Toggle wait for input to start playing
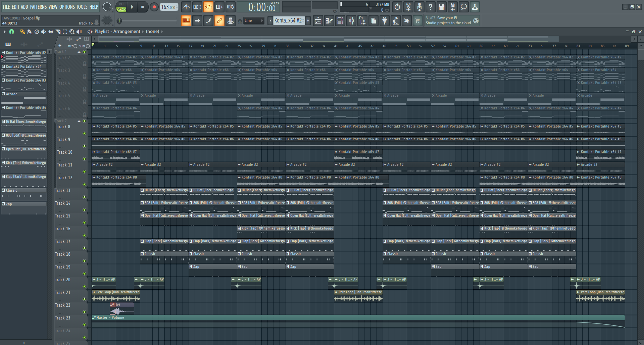The image size is (644, 345). 197,7
